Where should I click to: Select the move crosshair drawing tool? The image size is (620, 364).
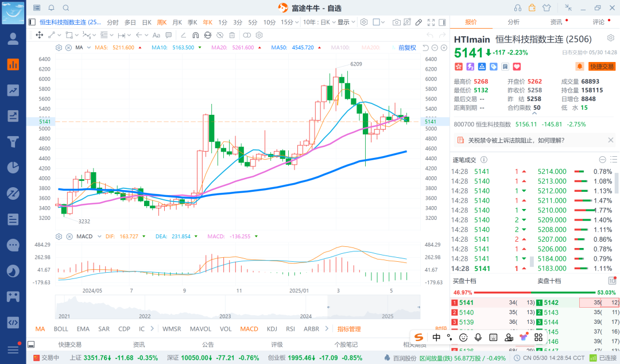click(x=40, y=35)
